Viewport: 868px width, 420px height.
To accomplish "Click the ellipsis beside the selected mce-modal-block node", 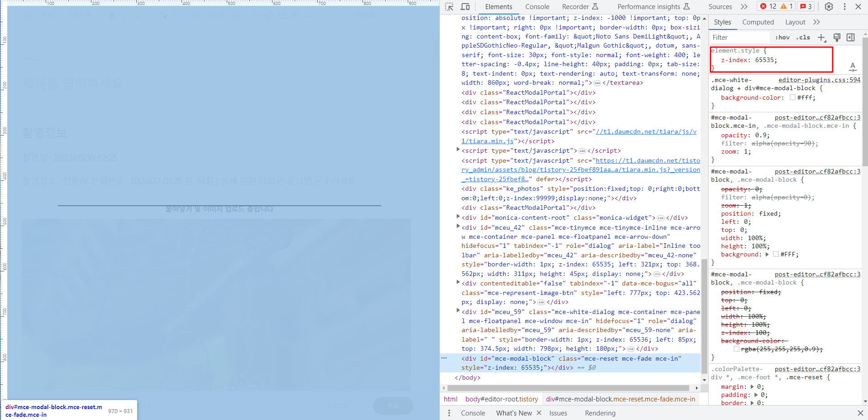I will [444, 358].
